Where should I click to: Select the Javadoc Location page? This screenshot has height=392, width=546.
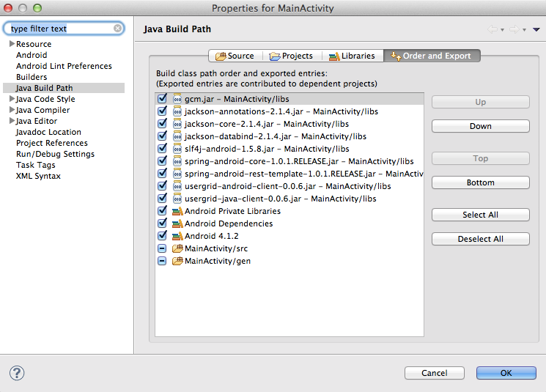point(48,132)
